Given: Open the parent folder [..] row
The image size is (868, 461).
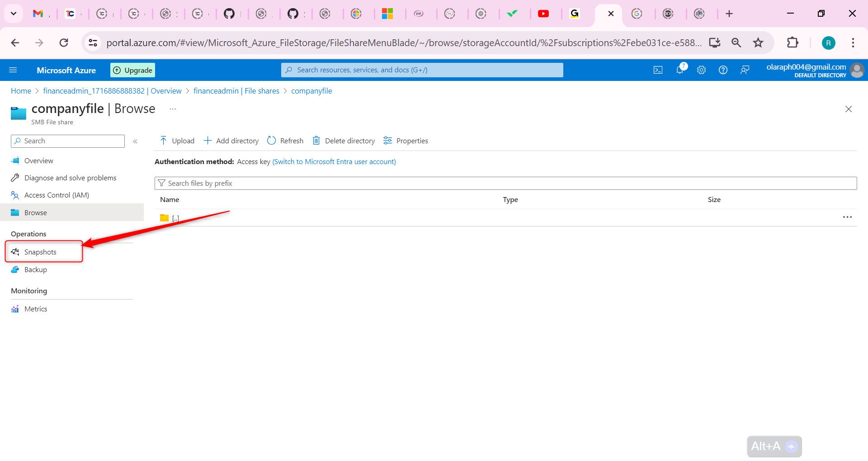Looking at the screenshot, I should [x=175, y=218].
